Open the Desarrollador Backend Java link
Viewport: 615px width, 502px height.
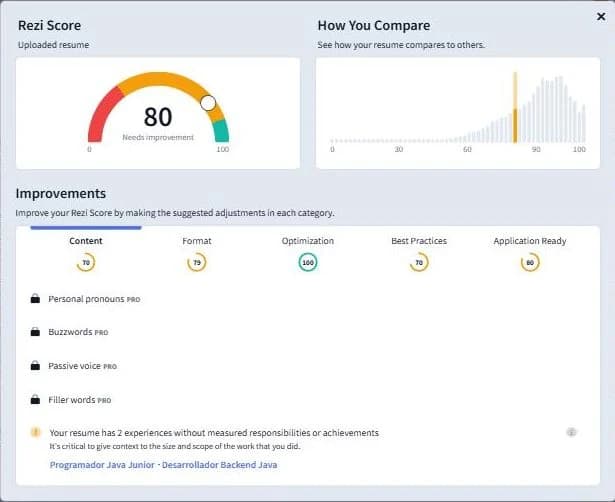click(x=219, y=465)
